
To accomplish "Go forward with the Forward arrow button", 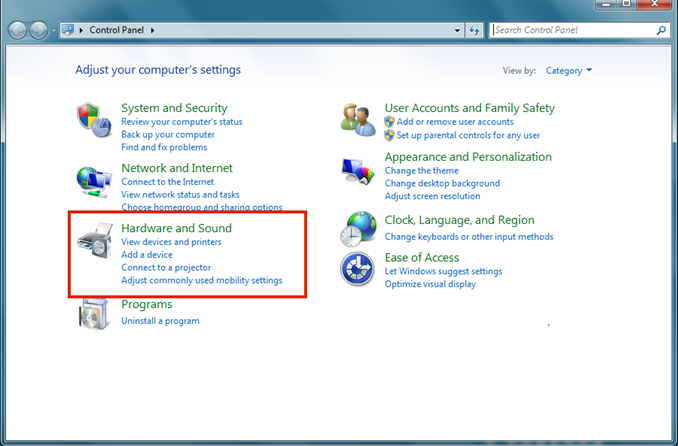I will pyautogui.click(x=38, y=30).
